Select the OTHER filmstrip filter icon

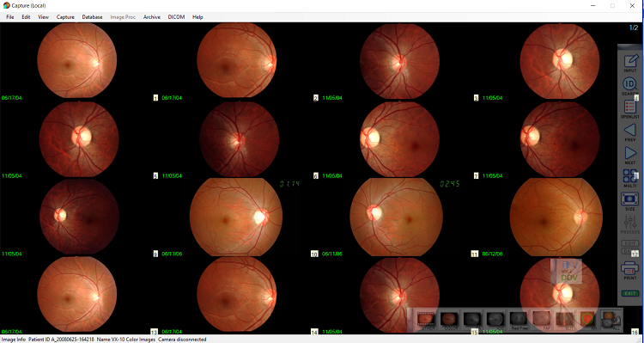426,320
